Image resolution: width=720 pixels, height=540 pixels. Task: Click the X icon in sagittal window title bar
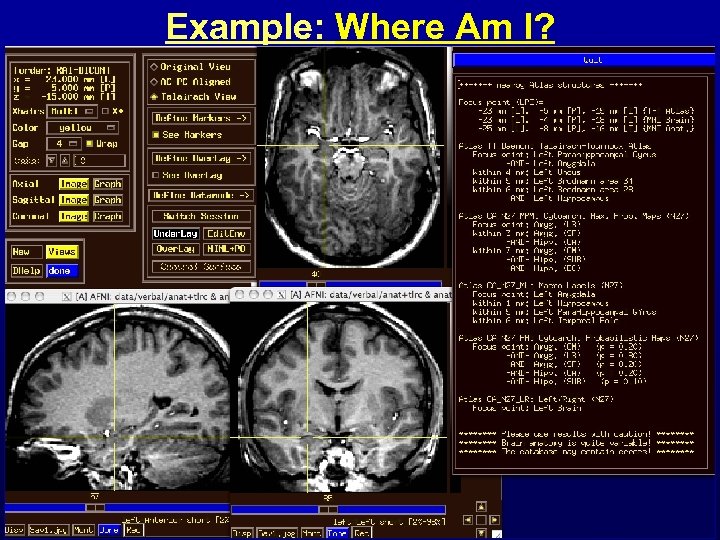coord(67,297)
